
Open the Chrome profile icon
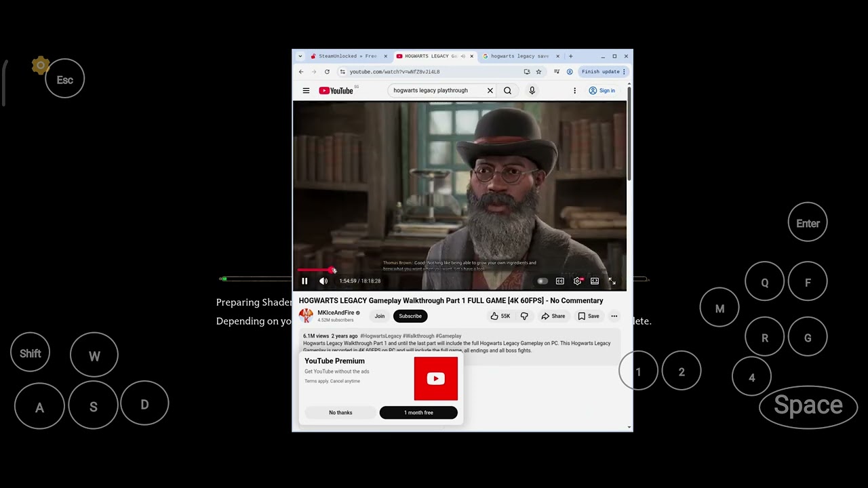click(570, 72)
